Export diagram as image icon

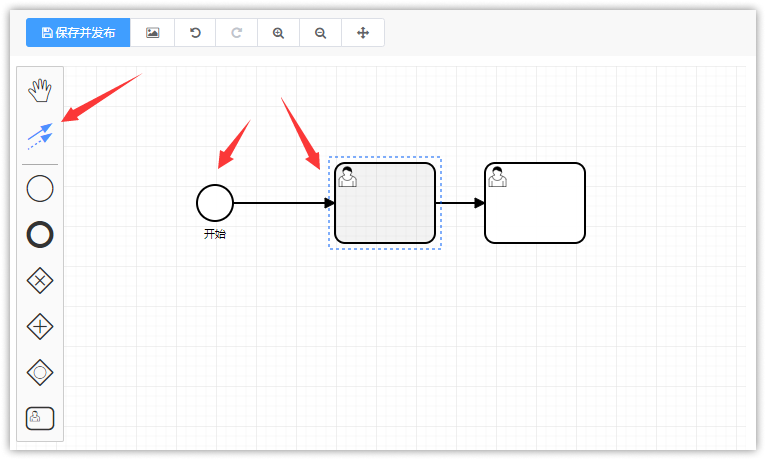pyautogui.click(x=152, y=33)
